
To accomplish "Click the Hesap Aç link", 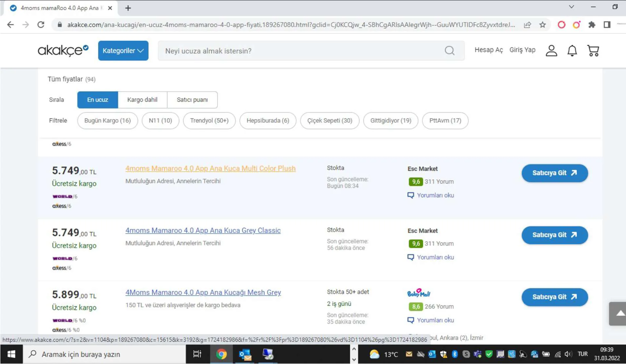I will (488, 50).
